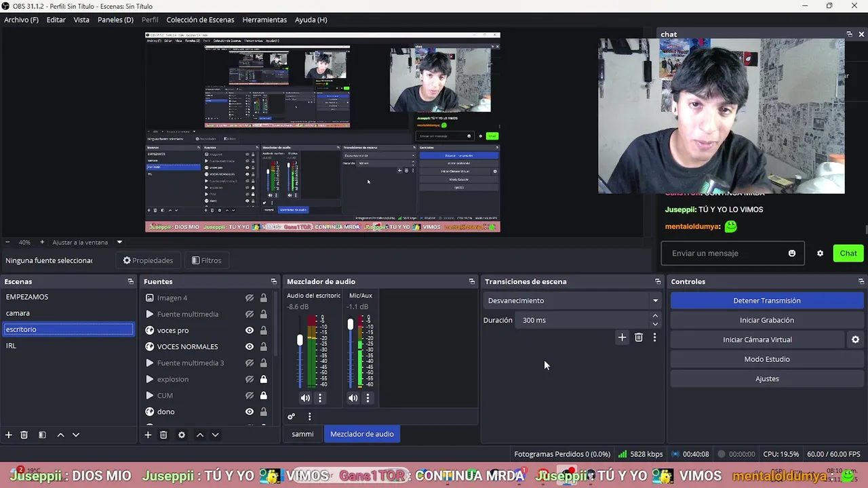This screenshot has height=488, width=868.
Task: Zoom in preview with plus button
Action: tap(42, 242)
